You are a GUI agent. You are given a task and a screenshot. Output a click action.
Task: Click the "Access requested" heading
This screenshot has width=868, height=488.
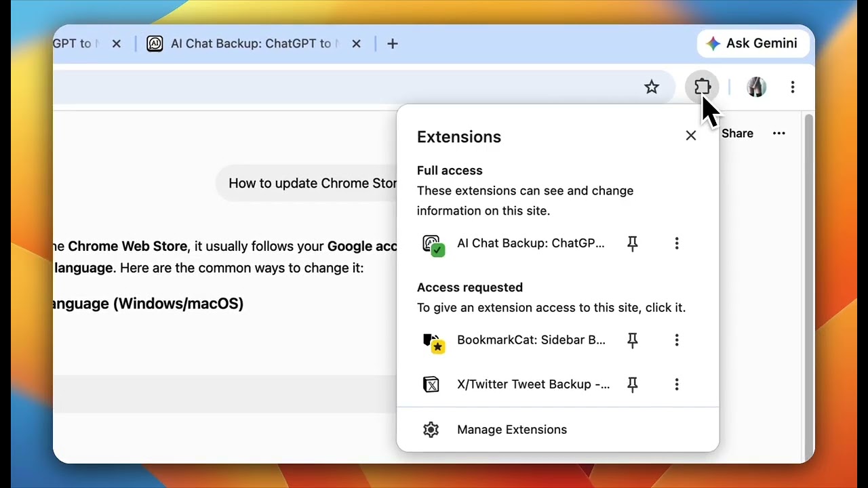[470, 287]
